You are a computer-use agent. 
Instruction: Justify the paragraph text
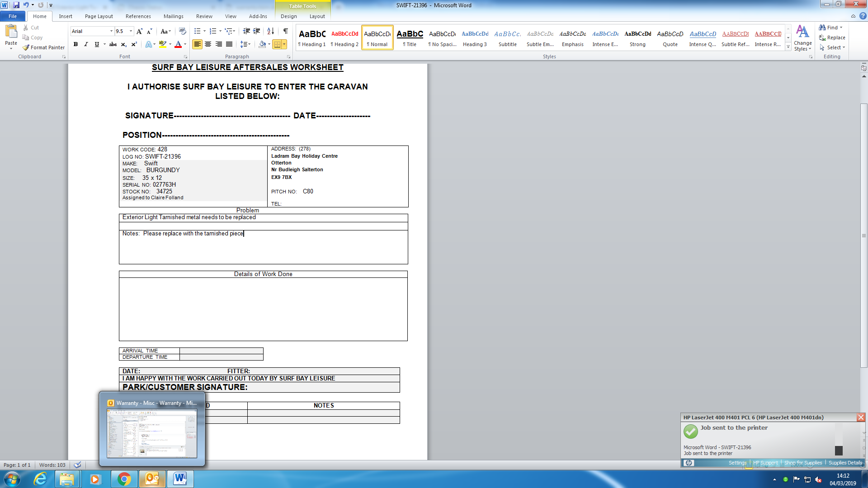(229, 44)
